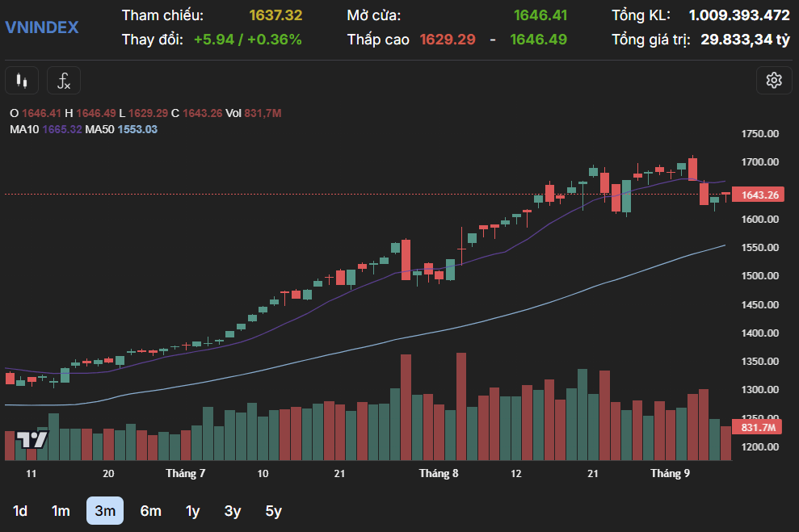Select the 1y time range

tap(192, 511)
